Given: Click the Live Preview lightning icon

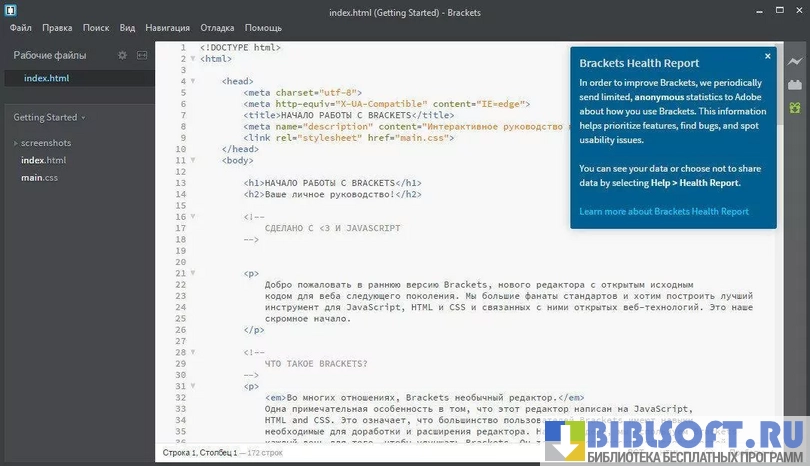Looking at the screenshot, I should coord(795,62).
